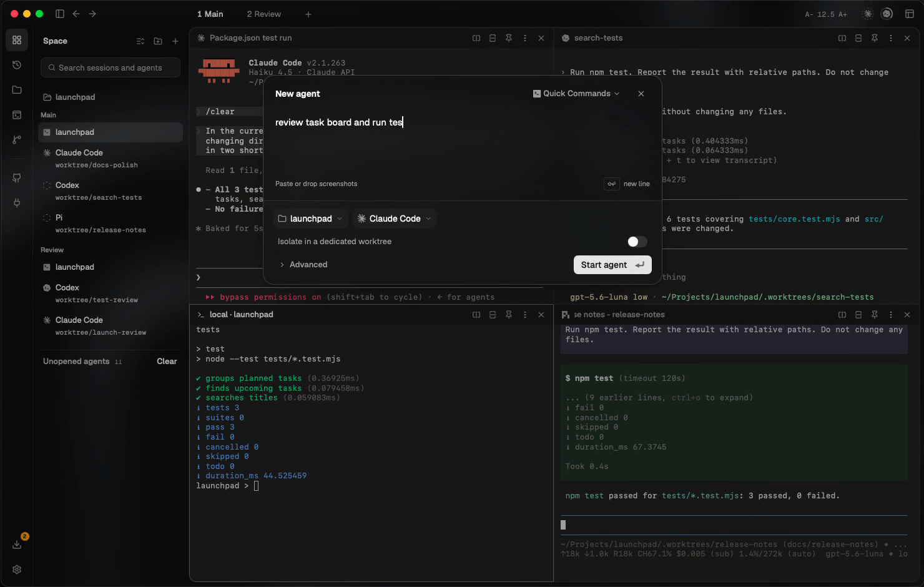Click the tests/core.test.mjs link in search-tests

click(794, 219)
